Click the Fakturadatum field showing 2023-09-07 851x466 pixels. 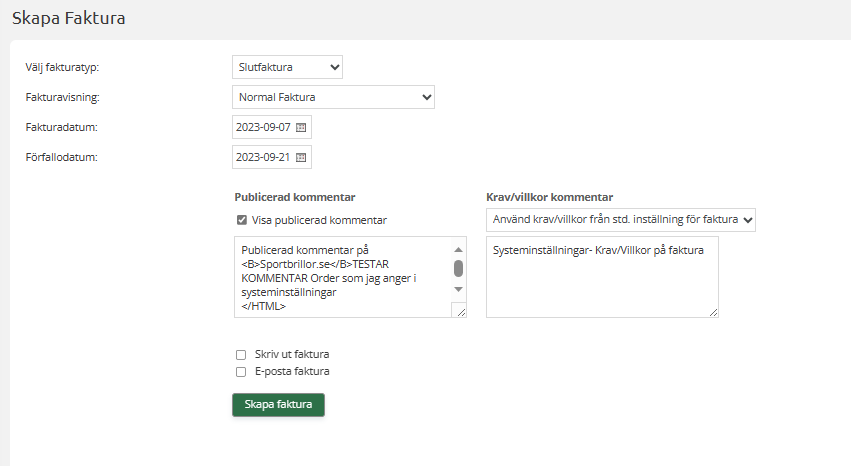(x=262, y=128)
